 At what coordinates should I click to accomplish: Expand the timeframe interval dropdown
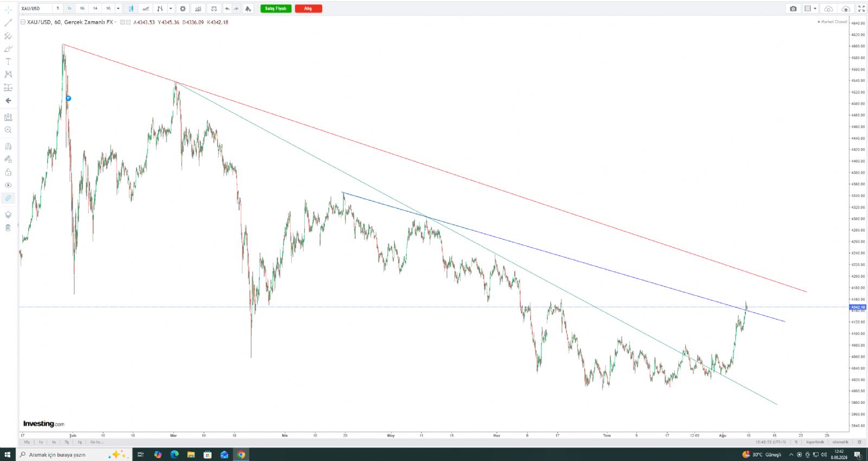[x=118, y=9]
